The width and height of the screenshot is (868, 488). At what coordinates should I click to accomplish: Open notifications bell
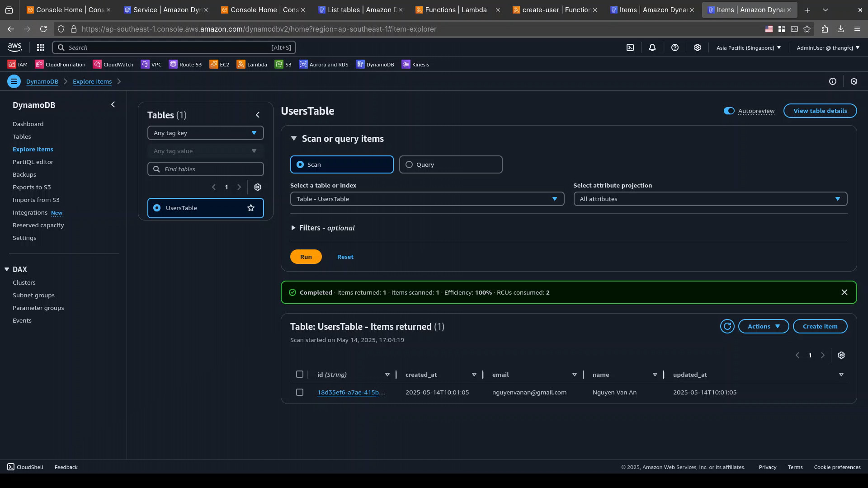tap(652, 47)
